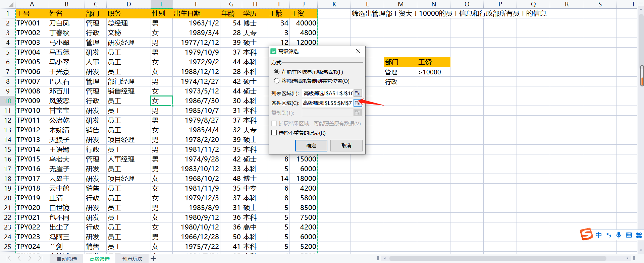Click cell TPY001
The width and height of the screenshot is (644, 263).
click(x=32, y=23)
